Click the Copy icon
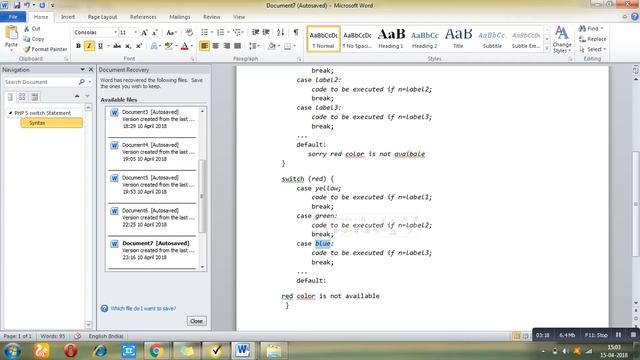Screen dimensions: 640x360 (x=27, y=39)
